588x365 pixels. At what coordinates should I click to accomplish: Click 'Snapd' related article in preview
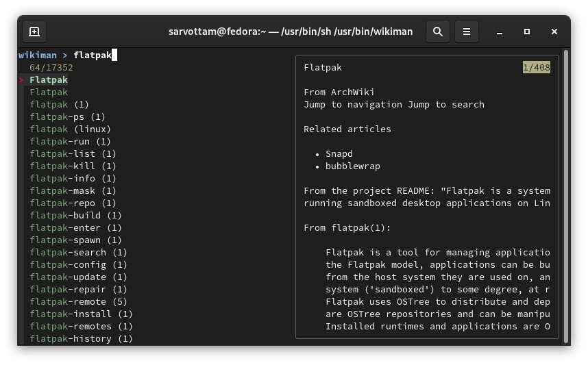click(x=339, y=154)
